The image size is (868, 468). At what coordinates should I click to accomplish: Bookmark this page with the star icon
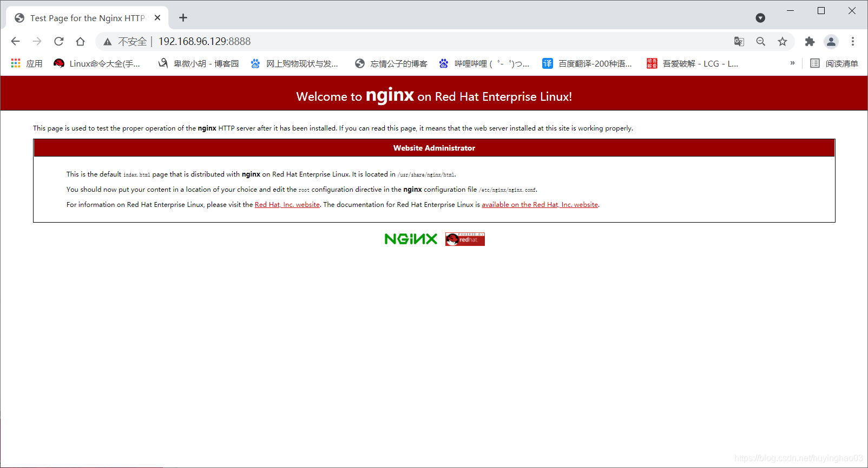point(782,41)
